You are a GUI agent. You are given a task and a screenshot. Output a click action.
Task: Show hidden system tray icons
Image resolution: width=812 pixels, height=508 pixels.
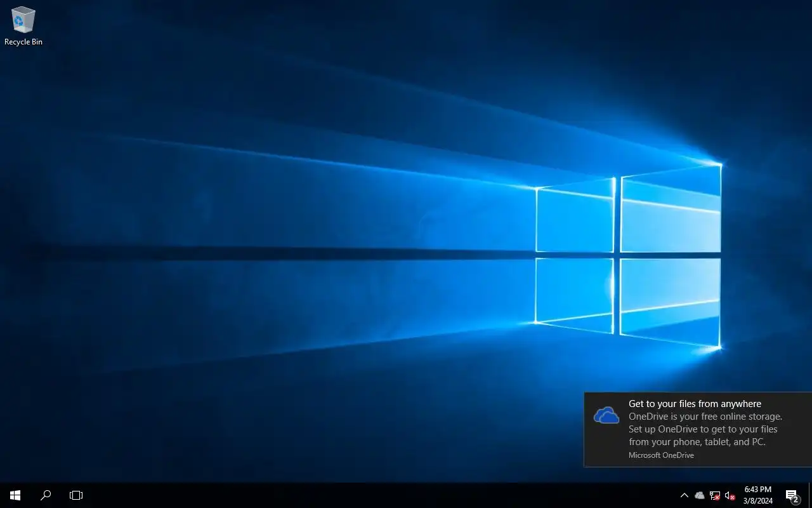point(684,495)
